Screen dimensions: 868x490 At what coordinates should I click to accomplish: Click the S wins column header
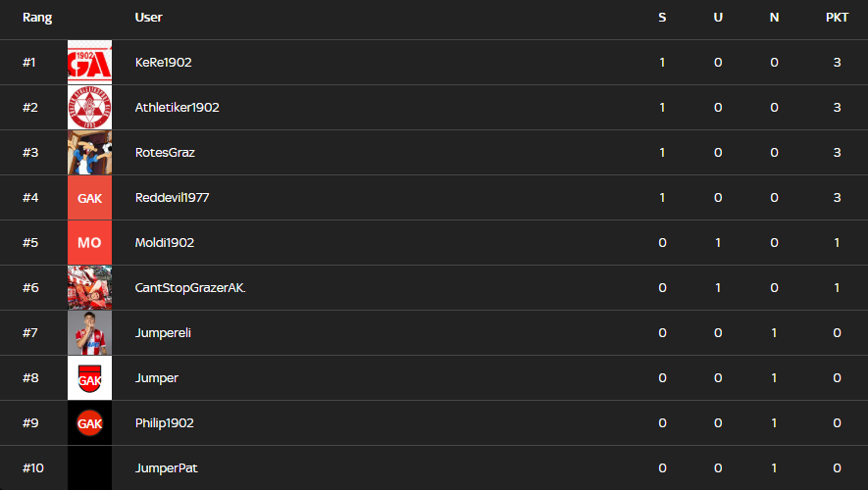(662, 18)
